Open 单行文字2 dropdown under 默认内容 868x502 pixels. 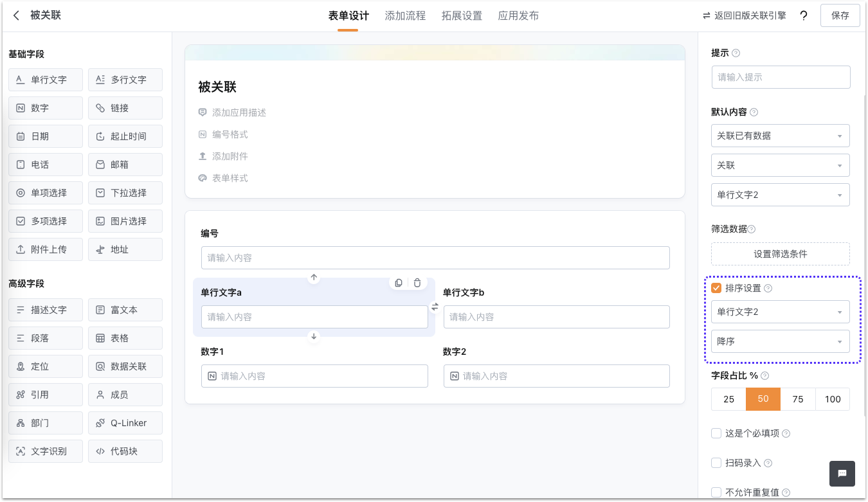coord(781,195)
